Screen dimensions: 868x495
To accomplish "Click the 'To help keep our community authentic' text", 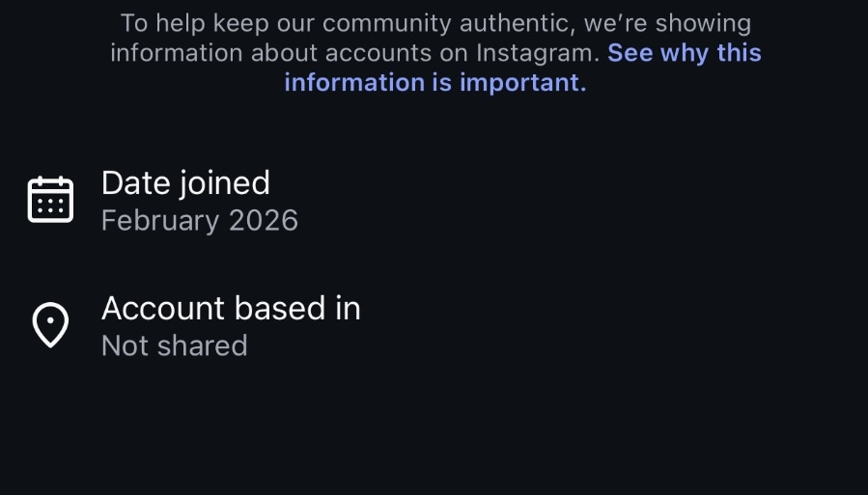I will (345, 24).
